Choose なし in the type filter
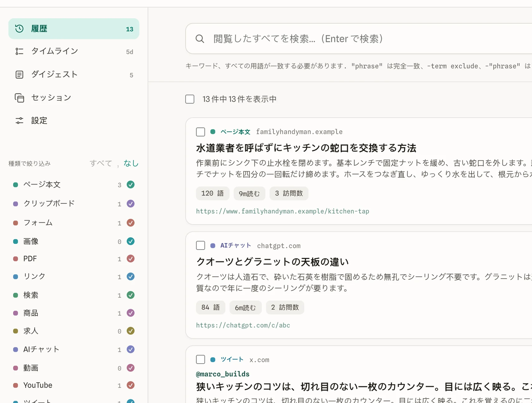 click(131, 163)
